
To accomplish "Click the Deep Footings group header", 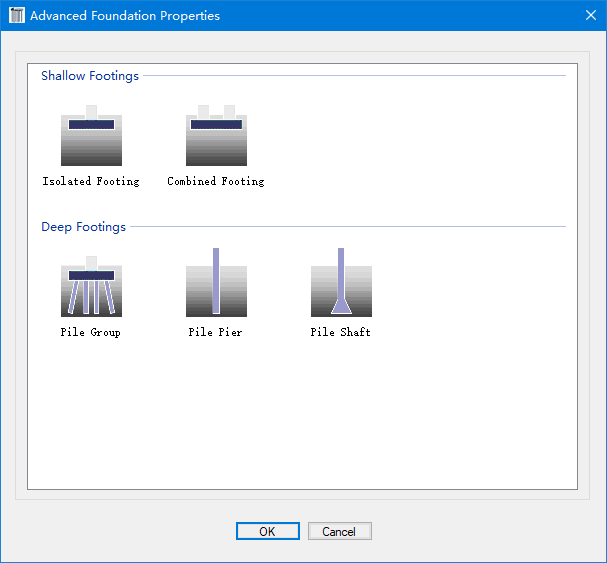I will (83, 227).
